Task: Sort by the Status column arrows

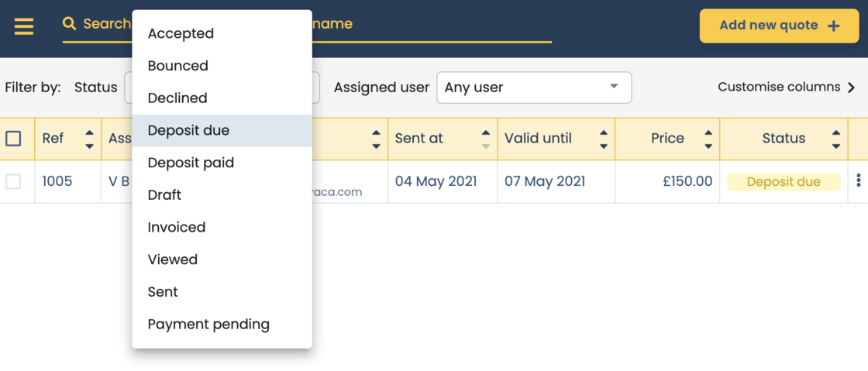Action: [x=835, y=139]
